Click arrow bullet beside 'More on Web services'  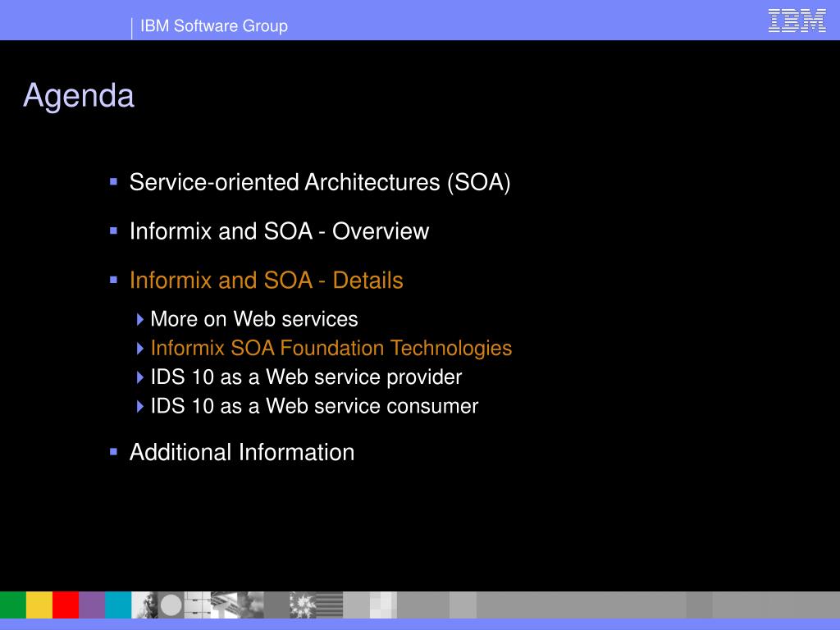139,320
